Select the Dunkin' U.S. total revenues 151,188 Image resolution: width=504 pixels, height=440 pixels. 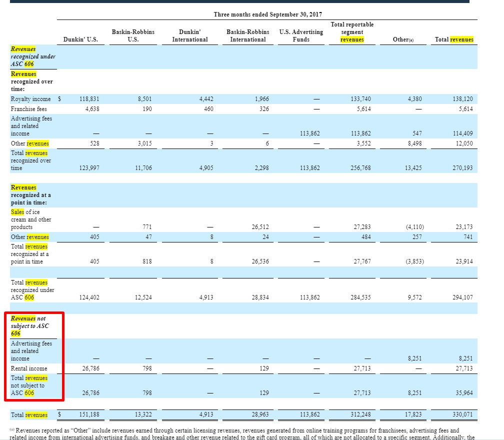pos(89,414)
